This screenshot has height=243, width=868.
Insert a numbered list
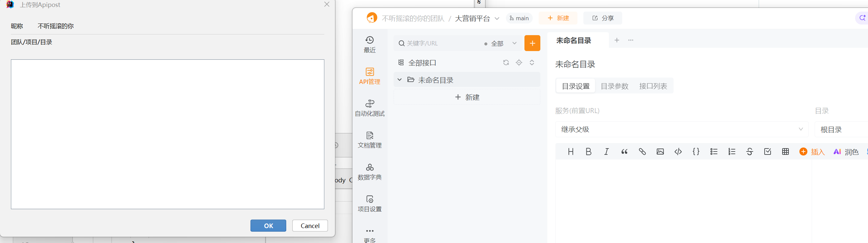(x=732, y=152)
